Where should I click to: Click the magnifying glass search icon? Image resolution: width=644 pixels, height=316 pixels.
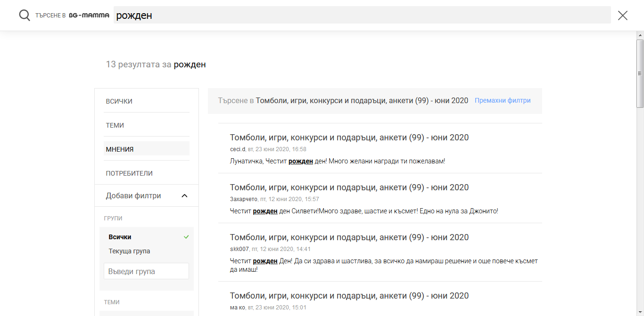coord(25,16)
